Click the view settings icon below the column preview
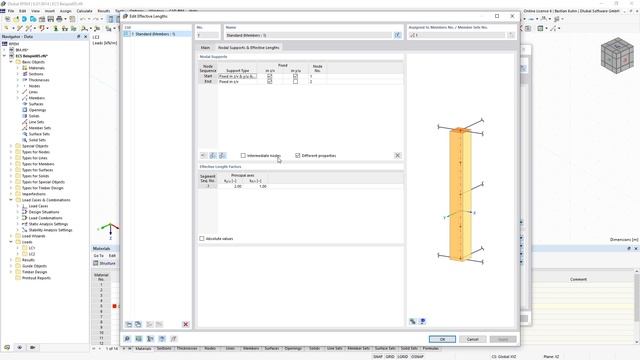 (x=413, y=321)
